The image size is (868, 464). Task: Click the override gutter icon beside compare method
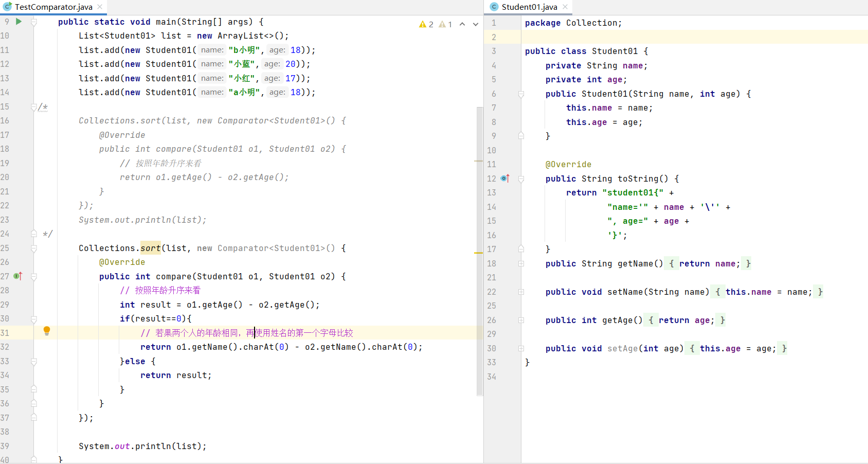[18, 276]
